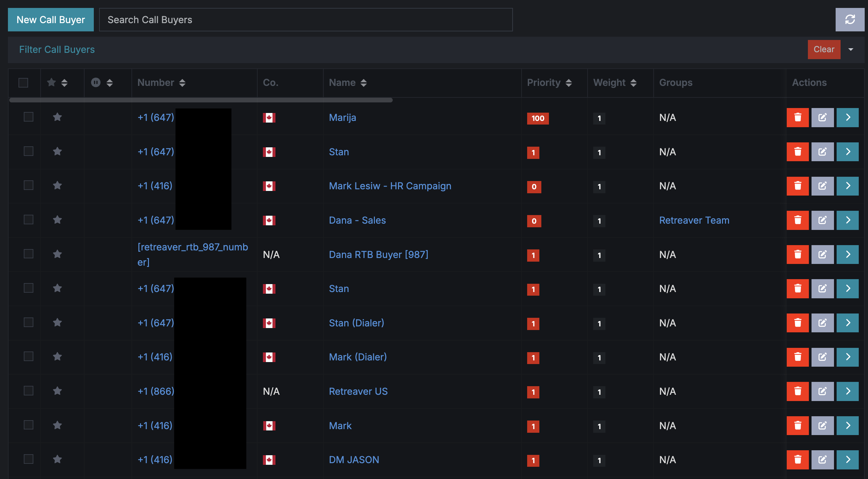Toggle the select-all header checkbox
The image size is (868, 479).
[23, 83]
